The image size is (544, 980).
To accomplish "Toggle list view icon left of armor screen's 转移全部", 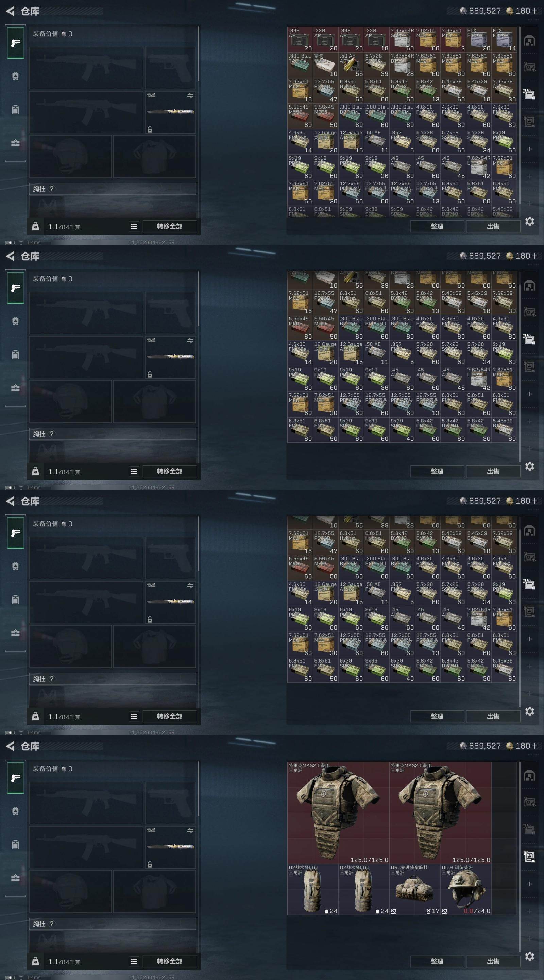I will point(134,961).
